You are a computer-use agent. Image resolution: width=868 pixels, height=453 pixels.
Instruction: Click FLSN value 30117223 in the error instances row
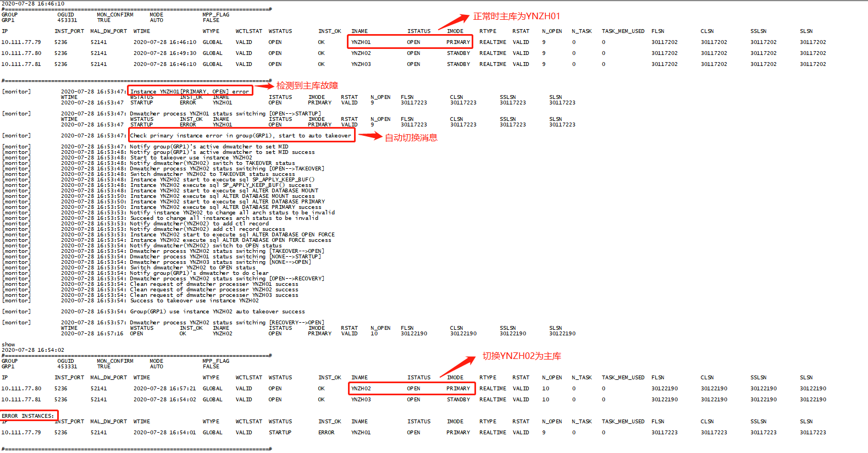[665, 433]
